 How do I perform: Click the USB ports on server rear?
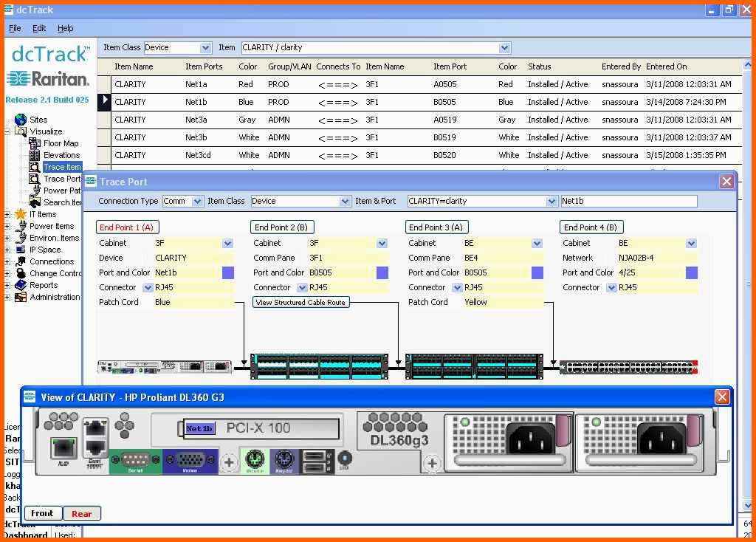click(x=316, y=461)
